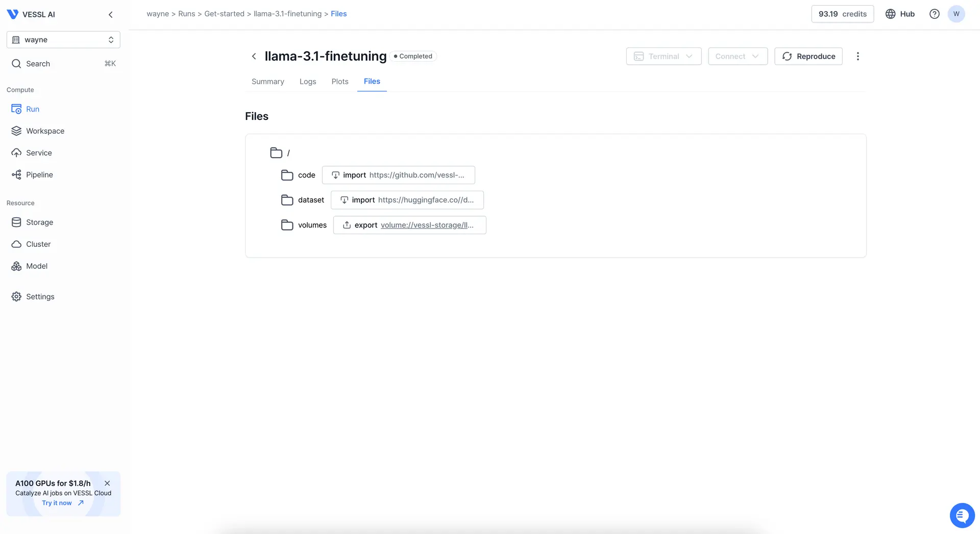Click the llama-3.1-finetuning run title

click(326, 56)
